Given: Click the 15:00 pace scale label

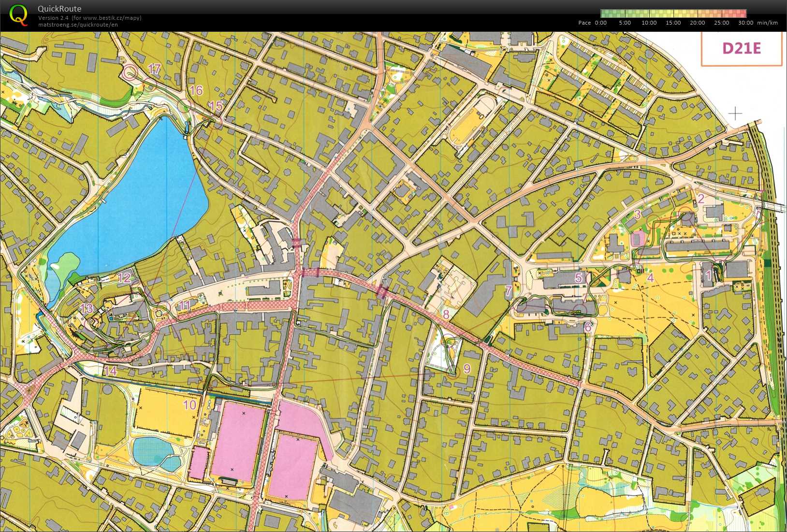Looking at the screenshot, I should tap(673, 23).
